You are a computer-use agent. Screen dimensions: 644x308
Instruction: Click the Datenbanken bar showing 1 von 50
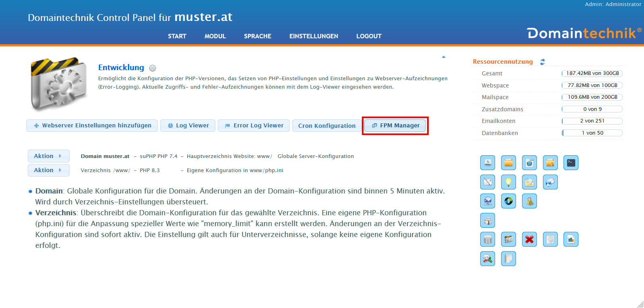click(x=592, y=133)
